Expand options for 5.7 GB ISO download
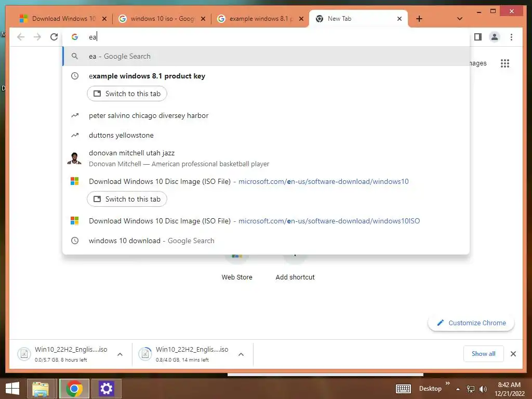 [120, 354]
